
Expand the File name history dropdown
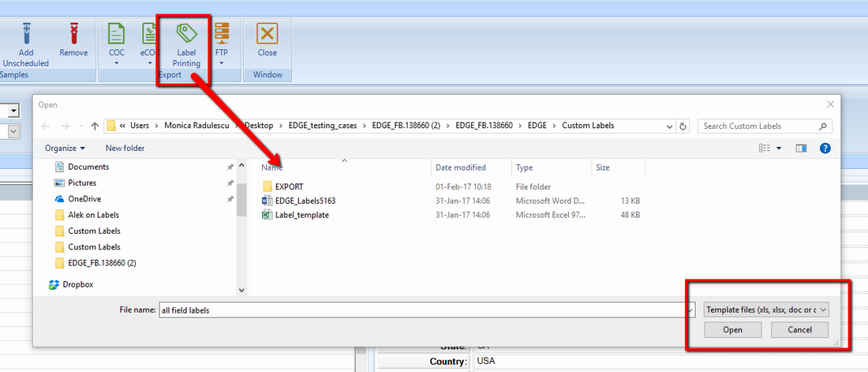pyautogui.click(x=689, y=310)
